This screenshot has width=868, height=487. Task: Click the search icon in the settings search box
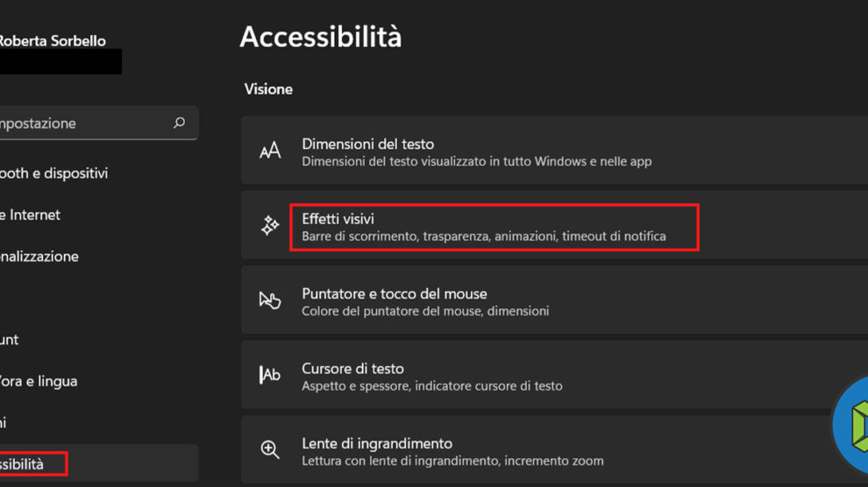pyautogui.click(x=180, y=124)
